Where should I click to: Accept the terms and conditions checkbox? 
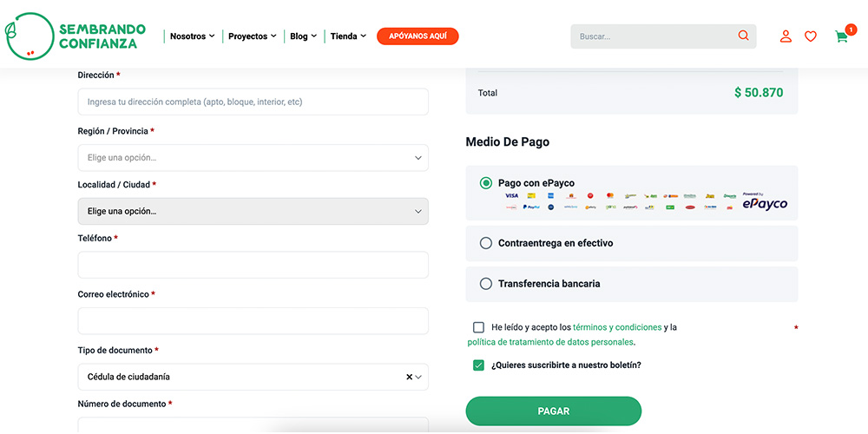click(x=478, y=327)
